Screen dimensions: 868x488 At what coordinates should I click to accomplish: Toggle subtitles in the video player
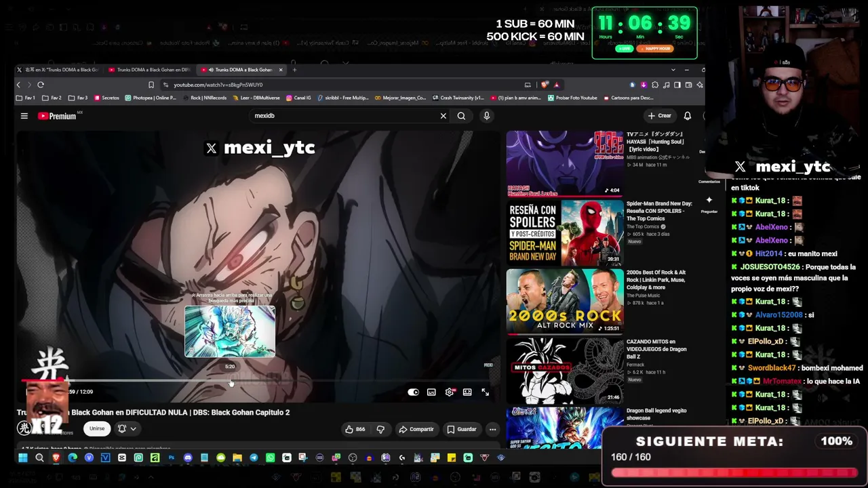(431, 392)
